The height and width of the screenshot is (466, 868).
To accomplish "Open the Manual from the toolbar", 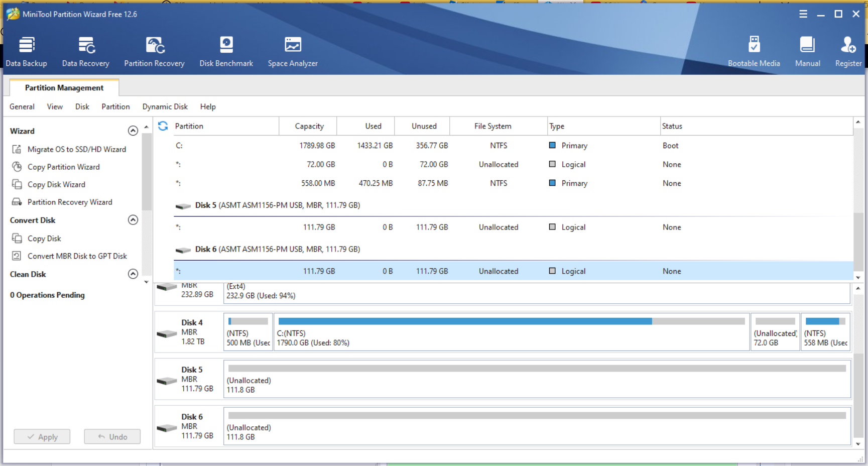I will click(807, 51).
